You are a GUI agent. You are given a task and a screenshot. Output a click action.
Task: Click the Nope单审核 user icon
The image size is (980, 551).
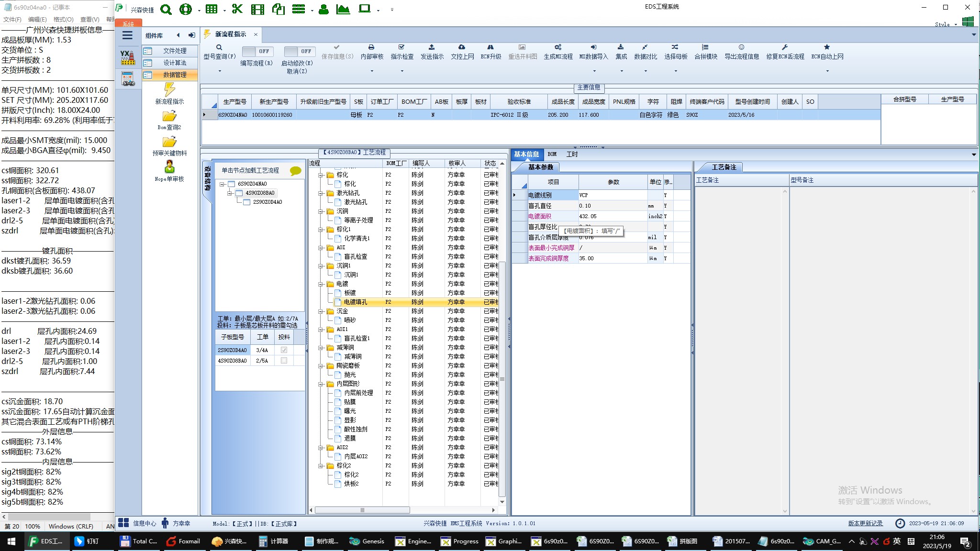coord(169,167)
